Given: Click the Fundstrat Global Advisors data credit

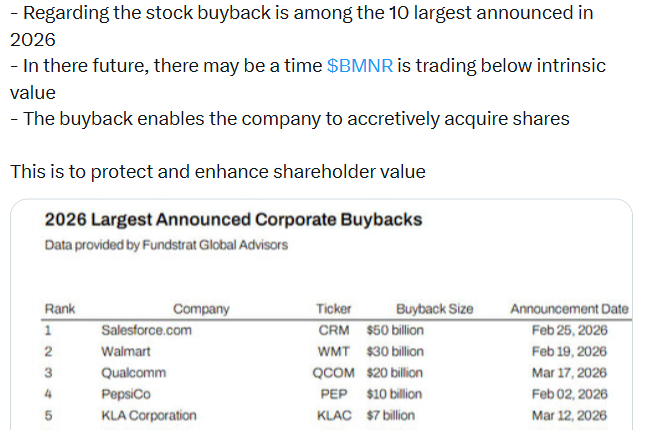Looking at the screenshot, I should [x=166, y=245].
